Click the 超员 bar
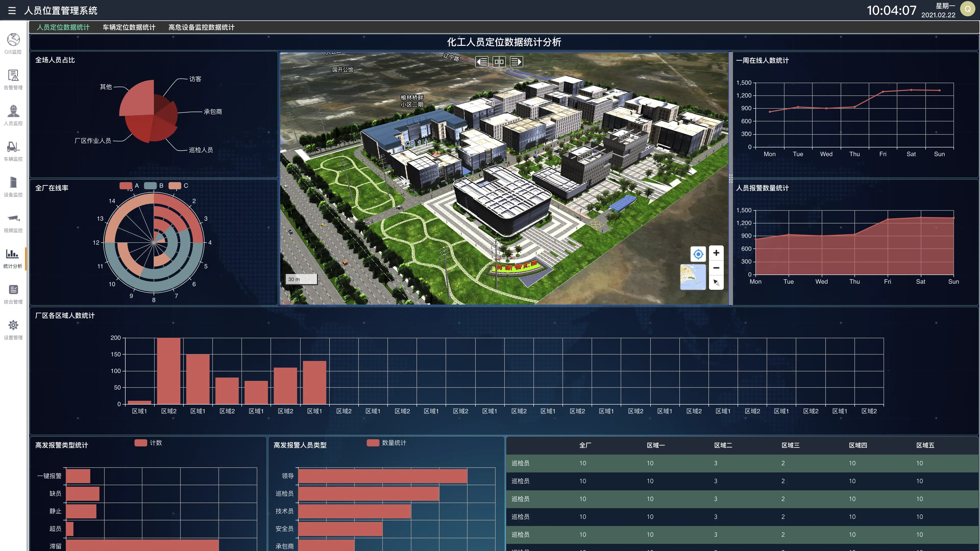Image resolution: width=980 pixels, height=551 pixels. 70,529
